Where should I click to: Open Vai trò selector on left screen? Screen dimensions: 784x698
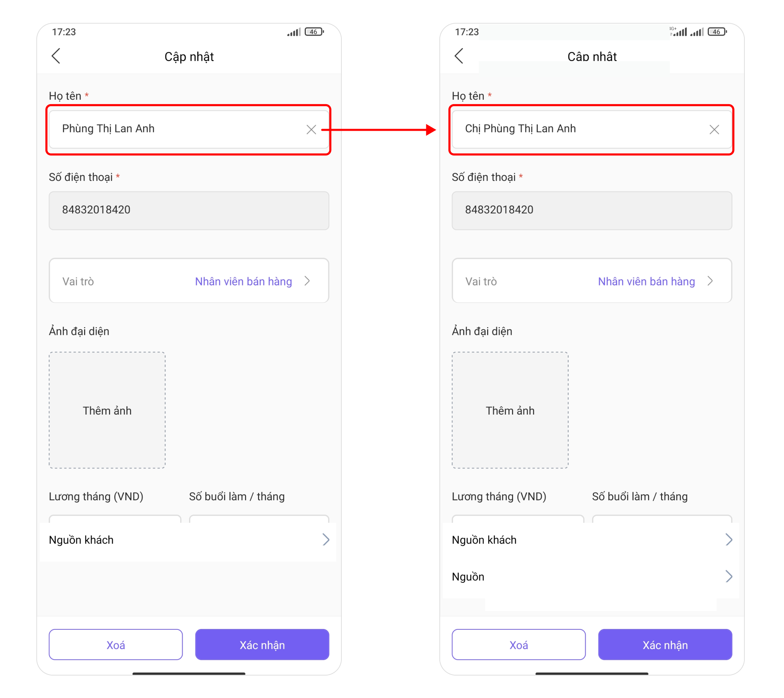pyautogui.click(x=189, y=281)
